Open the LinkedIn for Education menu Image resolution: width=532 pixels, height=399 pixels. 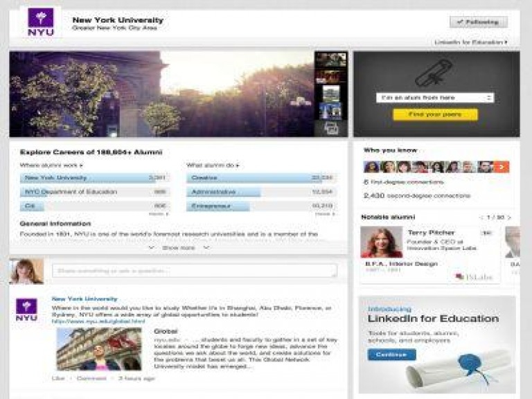click(470, 42)
